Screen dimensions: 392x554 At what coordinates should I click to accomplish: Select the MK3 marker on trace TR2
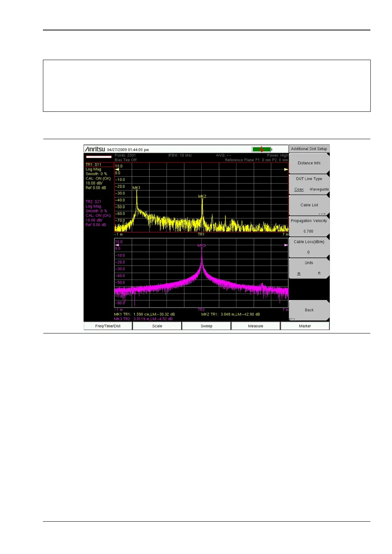point(202,246)
